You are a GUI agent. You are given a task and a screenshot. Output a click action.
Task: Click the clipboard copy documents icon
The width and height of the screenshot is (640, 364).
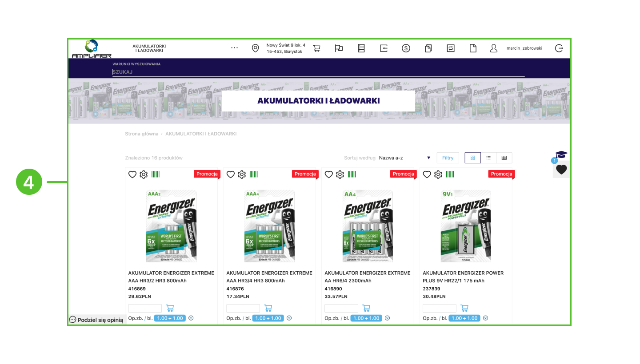[428, 48]
